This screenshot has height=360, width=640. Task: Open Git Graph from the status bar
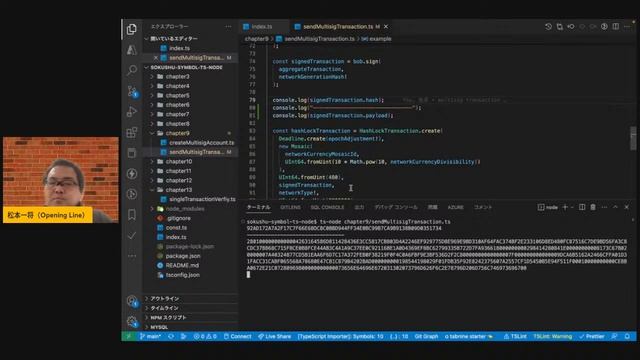click(x=426, y=336)
